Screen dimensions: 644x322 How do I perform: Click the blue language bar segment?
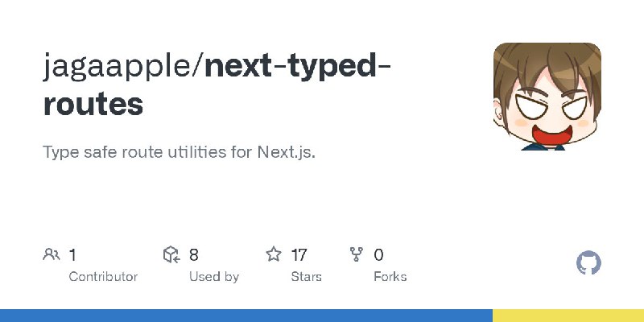(246, 316)
